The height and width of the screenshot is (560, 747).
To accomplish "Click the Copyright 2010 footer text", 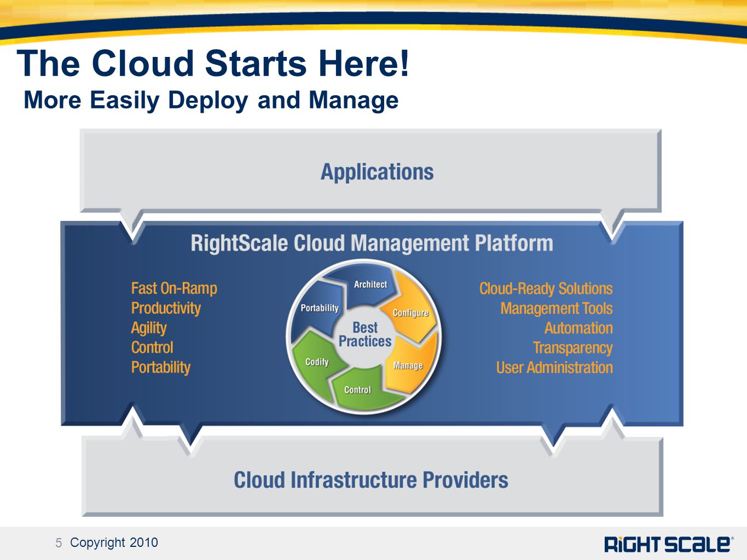I will [x=114, y=542].
